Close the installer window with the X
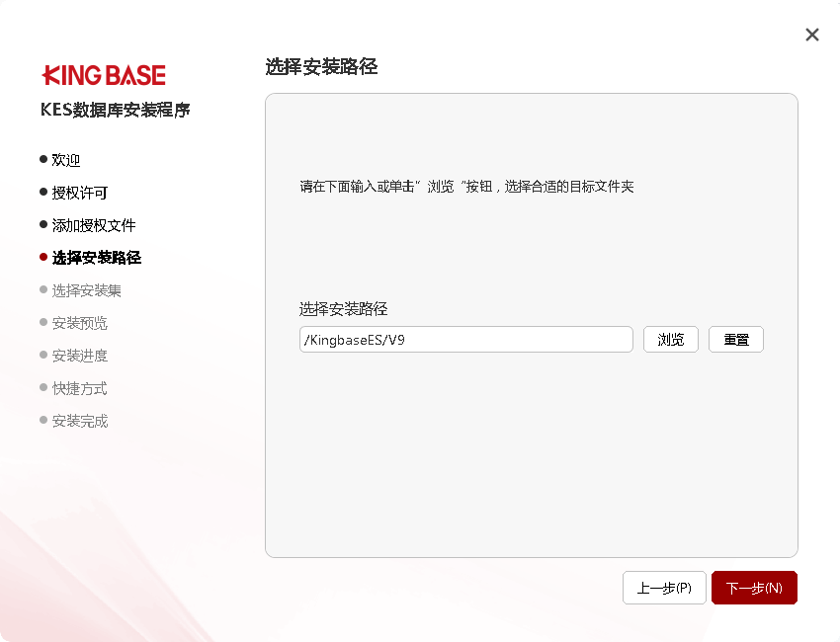 pos(812,35)
